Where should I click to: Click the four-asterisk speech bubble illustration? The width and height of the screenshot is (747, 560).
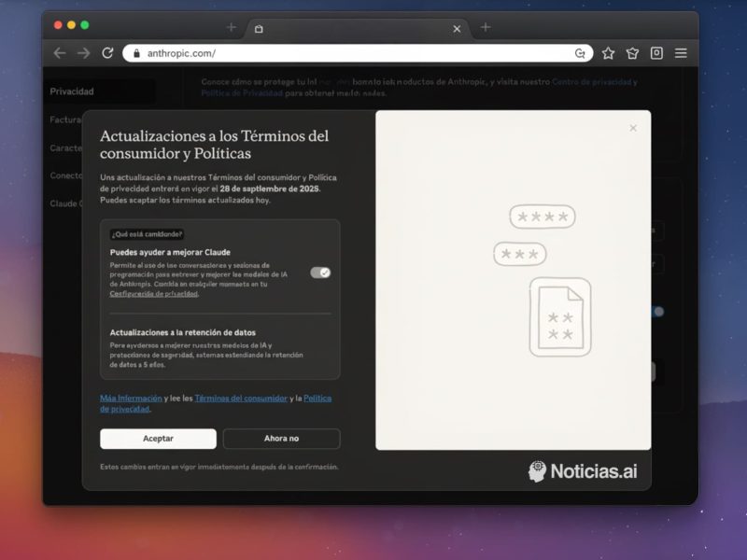tap(543, 217)
